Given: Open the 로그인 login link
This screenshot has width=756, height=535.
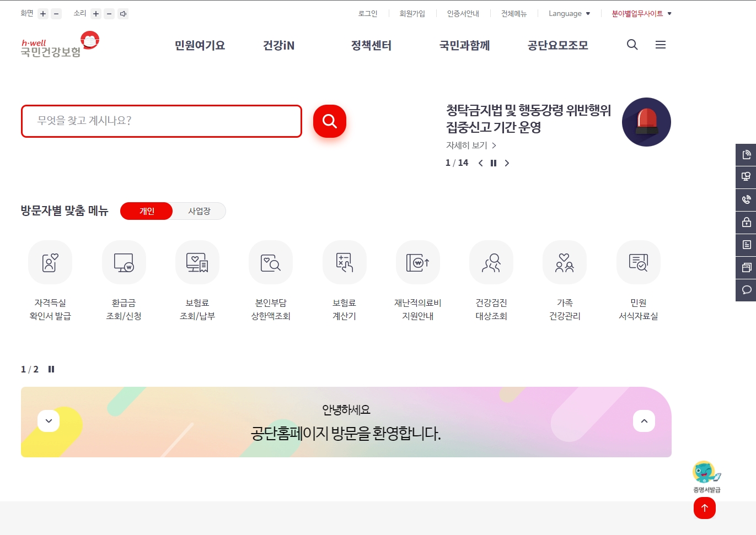Looking at the screenshot, I should coord(368,14).
